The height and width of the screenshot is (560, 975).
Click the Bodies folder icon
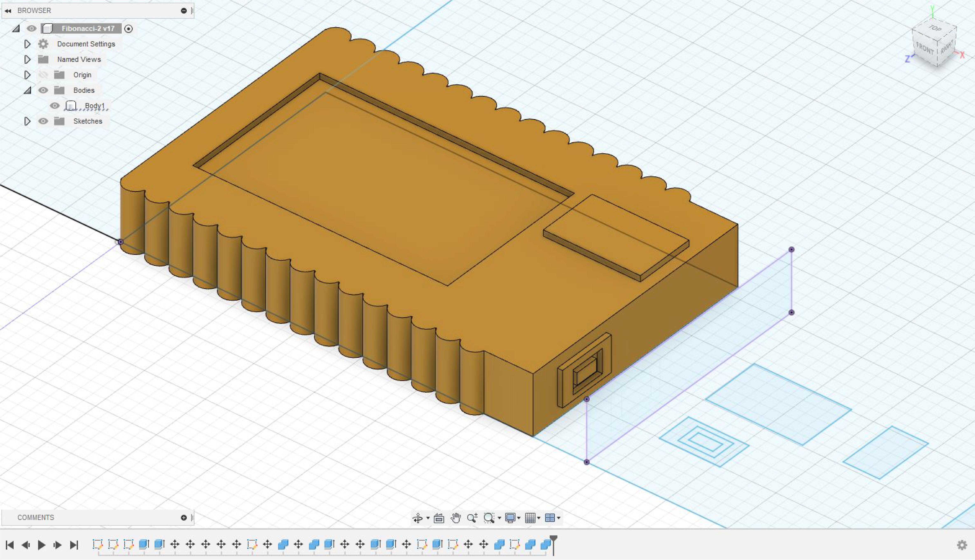59,90
